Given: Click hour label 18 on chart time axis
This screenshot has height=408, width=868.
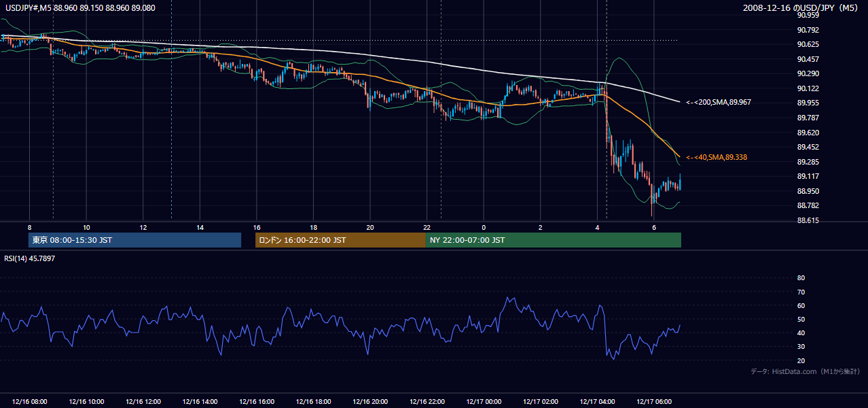Looking at the screenshot, I should pyautogui.click(x=313, y=227).
